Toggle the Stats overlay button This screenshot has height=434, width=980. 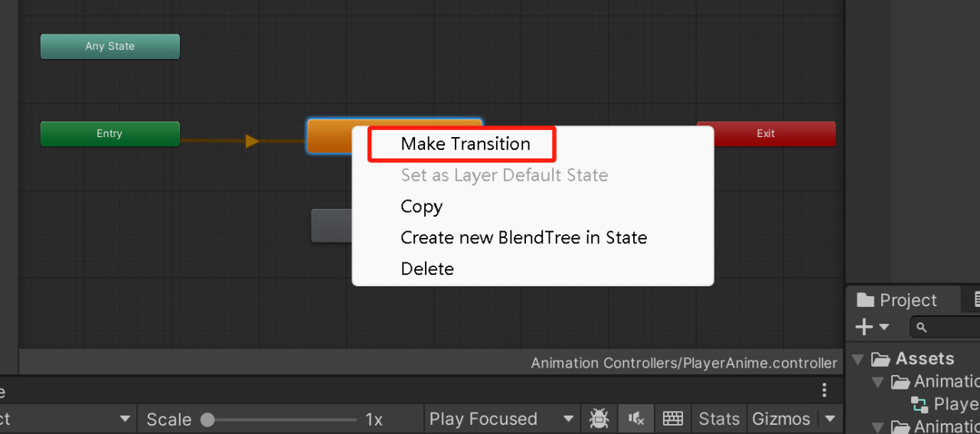719,419
